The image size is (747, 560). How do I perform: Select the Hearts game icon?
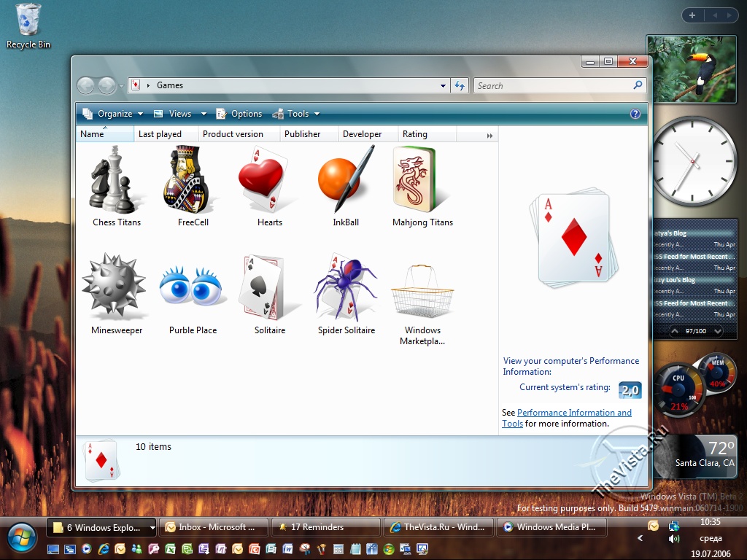pos(263,179)
